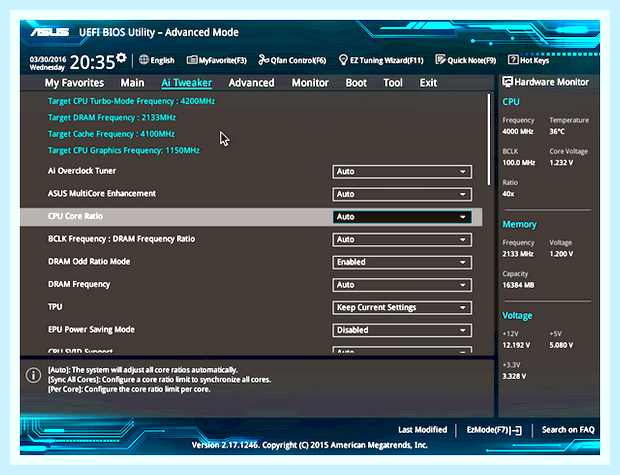The width and height of the screenshot is (620, 475).
Task: Open EPU Power Saving Mode dropdown
Action: [x=402, y=330]
